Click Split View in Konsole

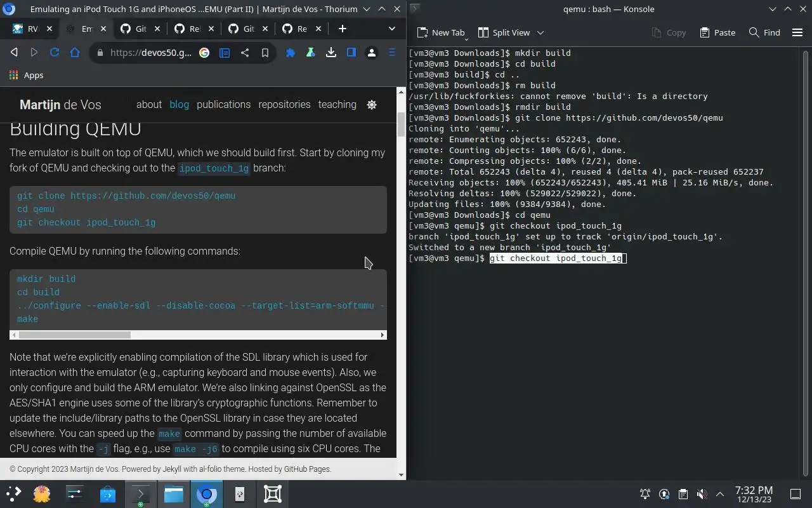[x=504, y=32]
